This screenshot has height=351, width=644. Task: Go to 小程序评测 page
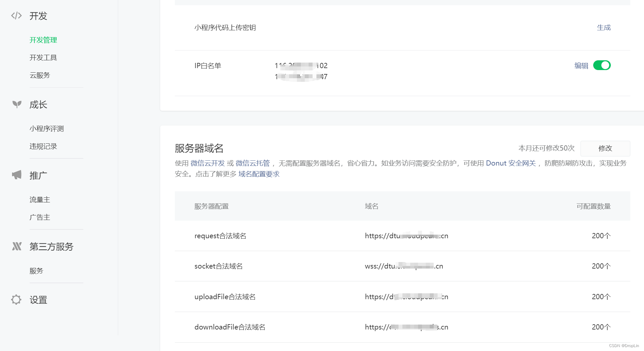[47, 129]
